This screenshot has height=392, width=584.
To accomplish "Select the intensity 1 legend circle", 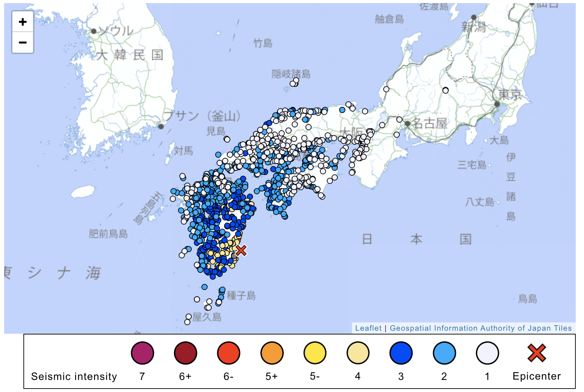I will point(487,352).
